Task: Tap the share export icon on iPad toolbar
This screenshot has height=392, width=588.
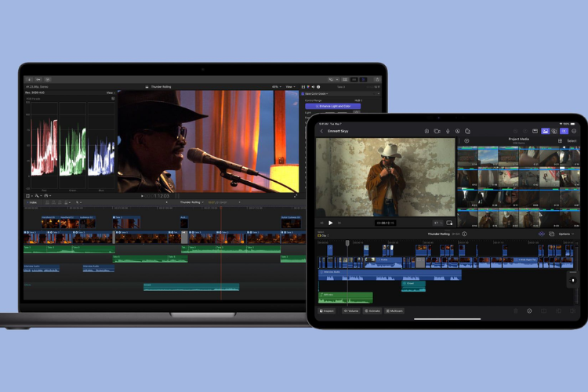Action: tap(467, 131)
